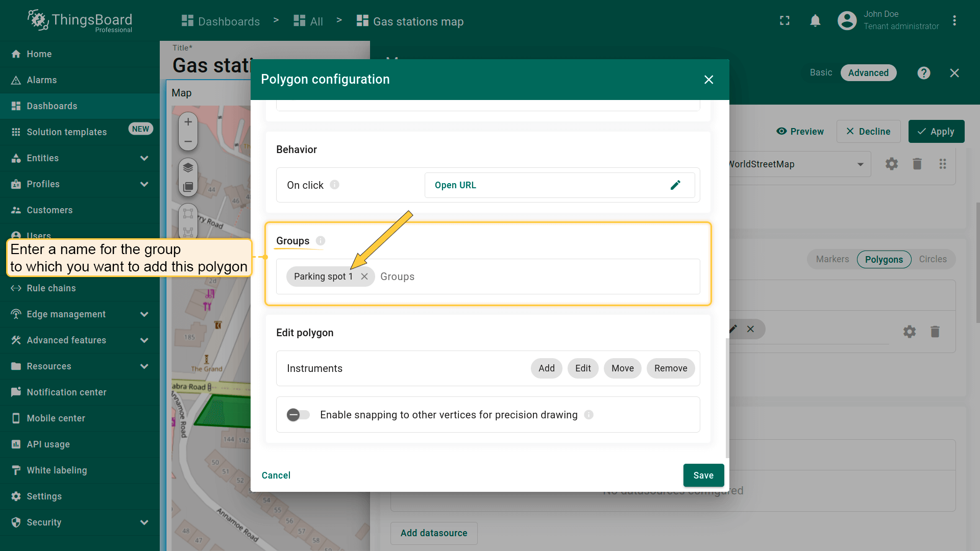Viewport: 980px width, 551px height.
Task: Open the Groups info hint icon
Action: click(321, 241)
